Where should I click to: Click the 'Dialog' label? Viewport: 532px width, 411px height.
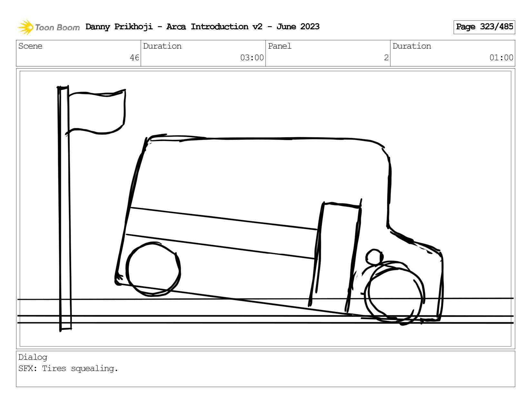33,357
